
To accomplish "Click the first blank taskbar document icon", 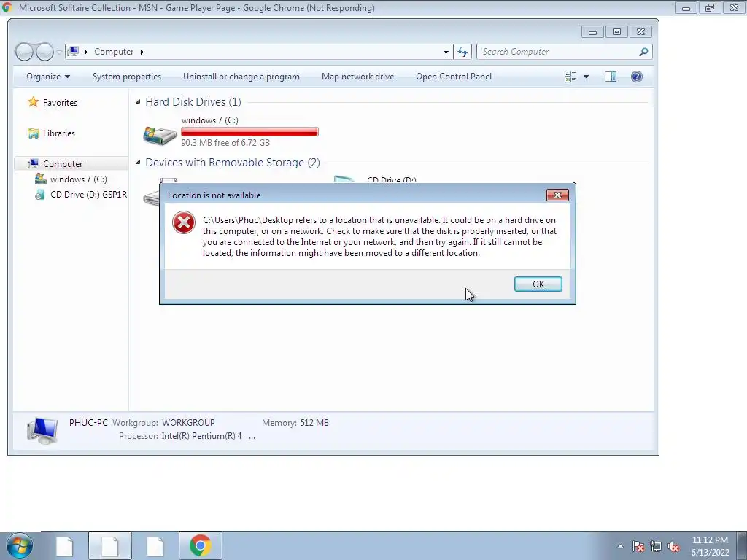I will pyautogui.click(x=64, y=545).
